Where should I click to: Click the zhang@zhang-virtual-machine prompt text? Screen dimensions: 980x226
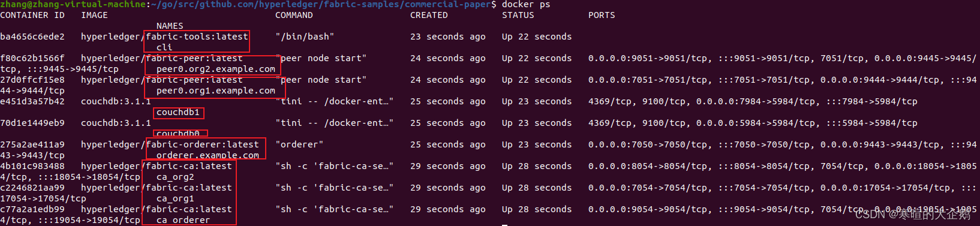pos(73,4)
